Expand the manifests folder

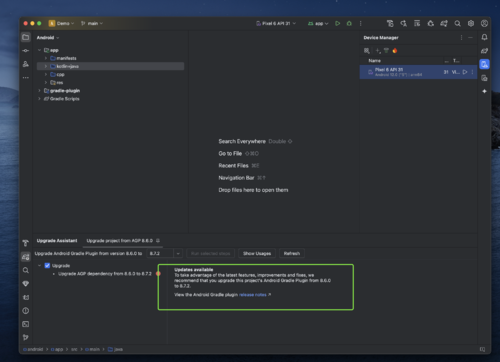pos(46,58)
